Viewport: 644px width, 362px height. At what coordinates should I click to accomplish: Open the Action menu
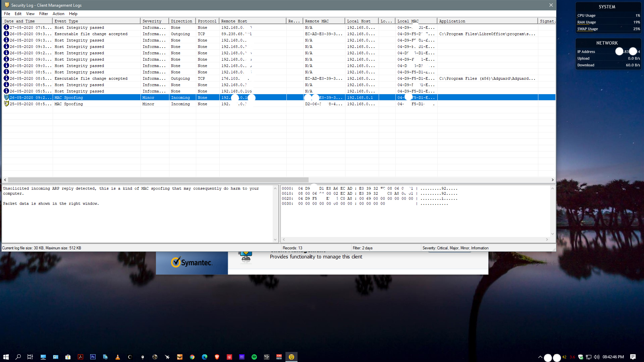pyautogui.click(x=58, y=14)
